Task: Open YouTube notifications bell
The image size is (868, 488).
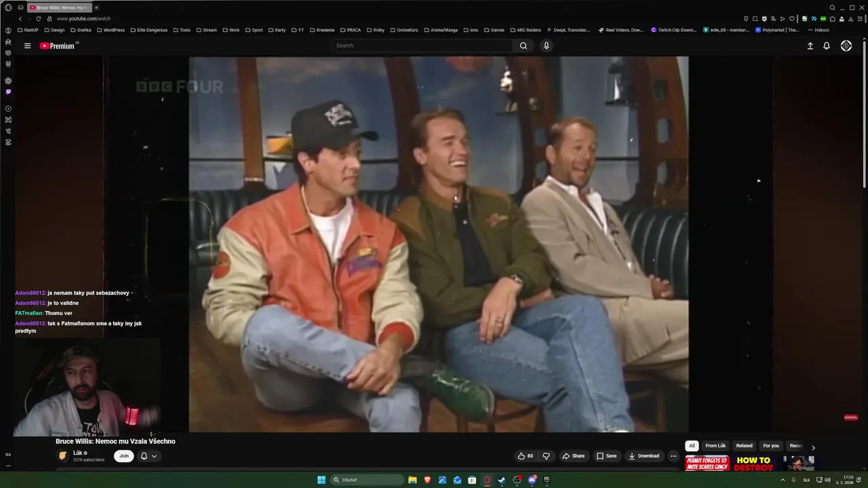Action: coord(827,46)
